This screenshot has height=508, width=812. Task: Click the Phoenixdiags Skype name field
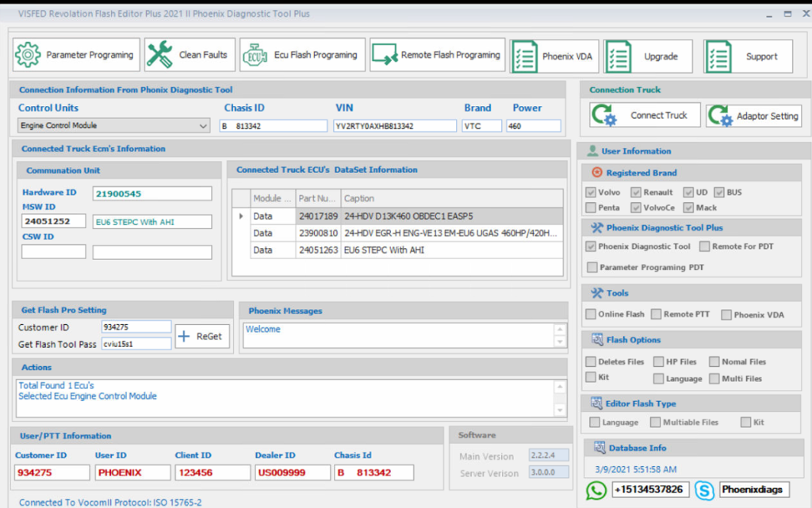click(x=754, y=490)
